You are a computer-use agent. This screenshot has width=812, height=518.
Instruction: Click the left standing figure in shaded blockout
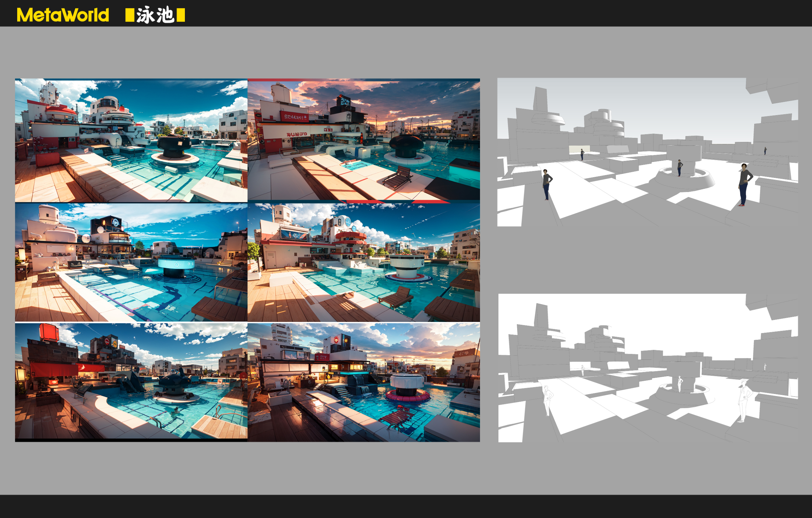coord(547,184)
